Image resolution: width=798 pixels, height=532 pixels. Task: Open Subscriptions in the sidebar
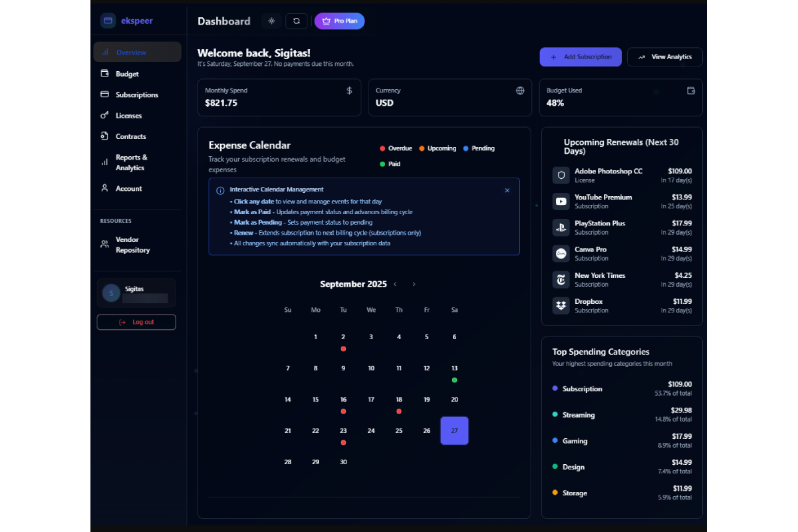(136, 95)
